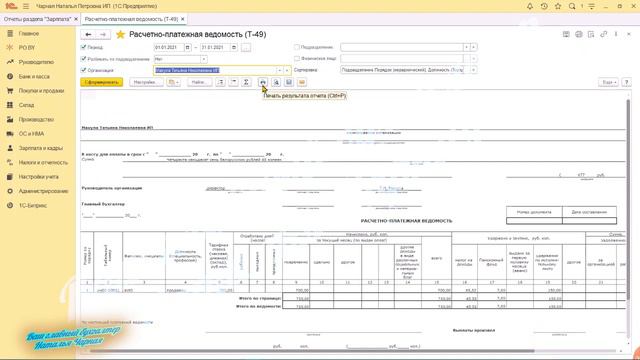Expand the Подразделение dropdown arrow
Viewport: 640px width, 360px height.
(466, 47)
